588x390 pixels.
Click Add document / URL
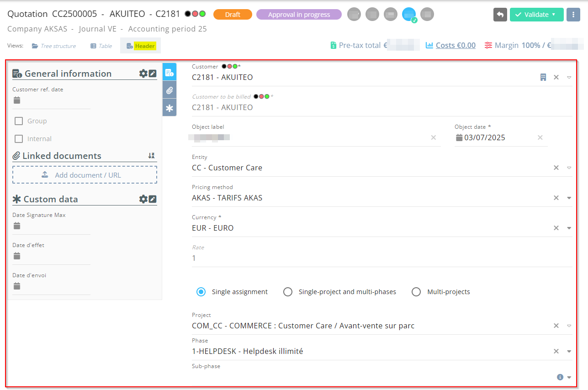pos(85,175)
